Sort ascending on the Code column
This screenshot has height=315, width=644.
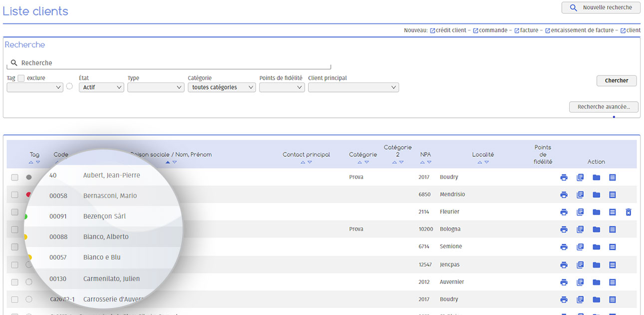point(56,162)
